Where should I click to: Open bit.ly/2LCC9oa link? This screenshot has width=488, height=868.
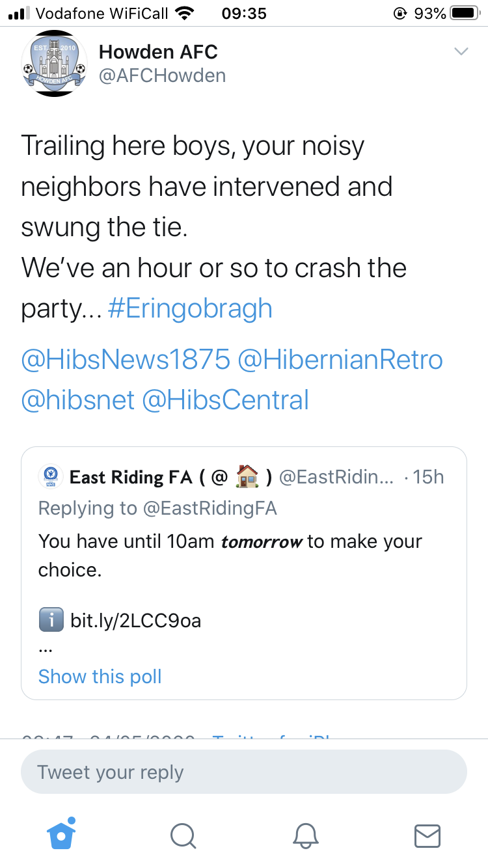135,620
